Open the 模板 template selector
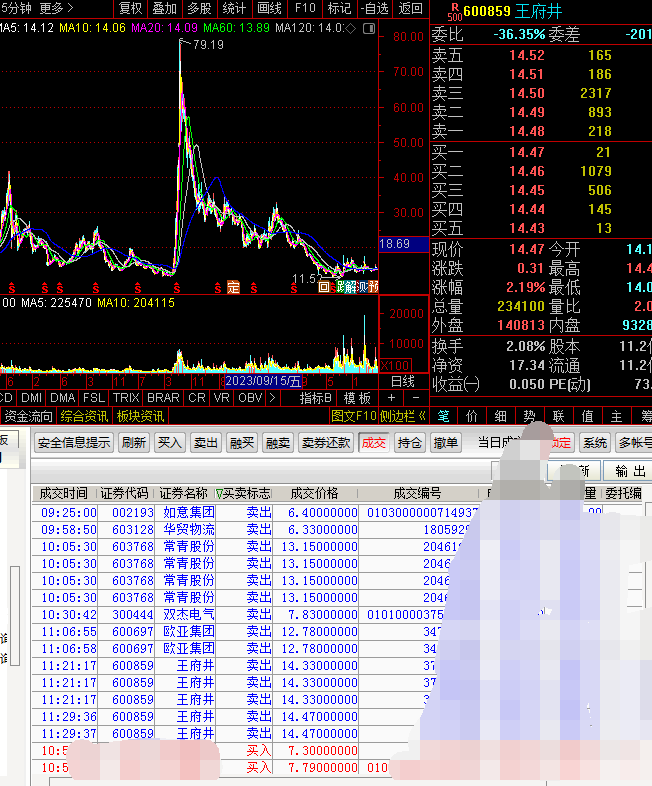 pyautogui.click(x=357, y=398)
